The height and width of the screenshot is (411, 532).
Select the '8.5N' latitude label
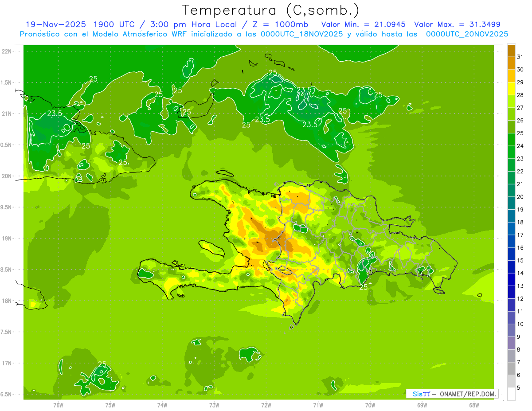pos(7,270)
